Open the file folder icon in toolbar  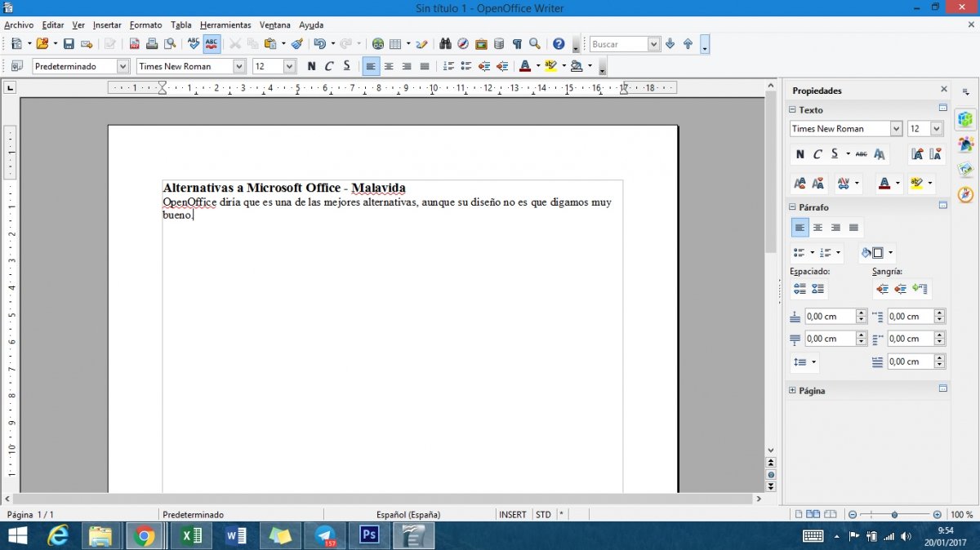point(42,44)
